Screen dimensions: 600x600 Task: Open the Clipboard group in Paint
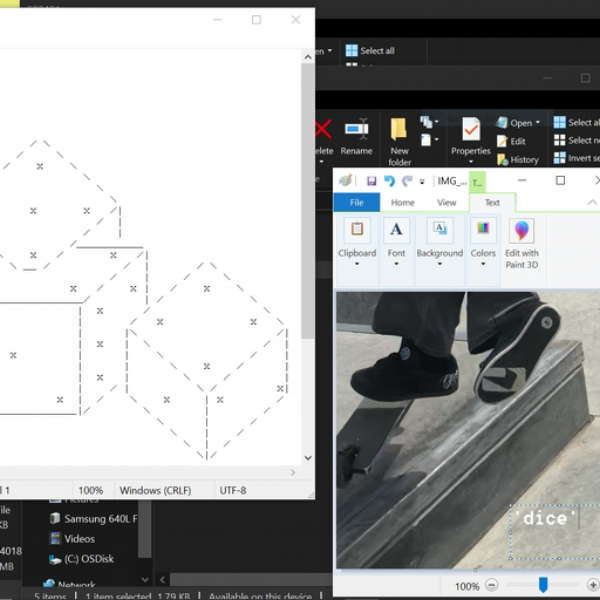click(357, 243)
